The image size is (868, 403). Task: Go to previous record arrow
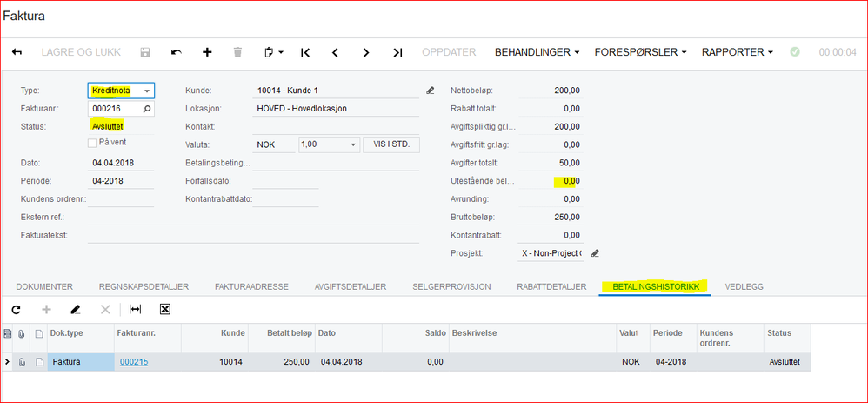tap(335, 53)
